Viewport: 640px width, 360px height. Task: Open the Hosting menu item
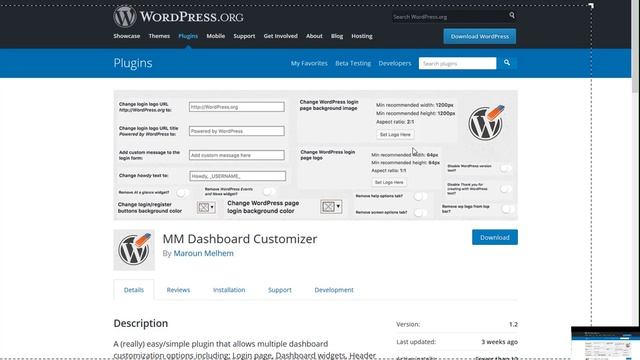(362, 36)
